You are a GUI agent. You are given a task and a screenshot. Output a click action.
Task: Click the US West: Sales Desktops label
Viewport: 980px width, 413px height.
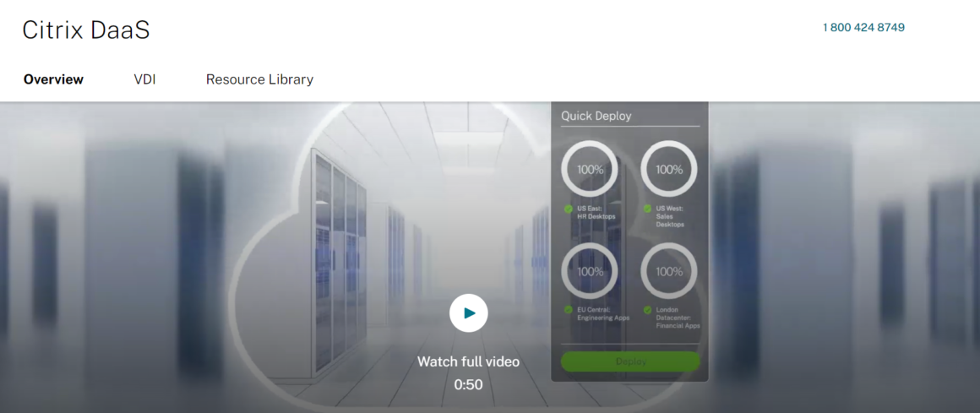(670, 216)
